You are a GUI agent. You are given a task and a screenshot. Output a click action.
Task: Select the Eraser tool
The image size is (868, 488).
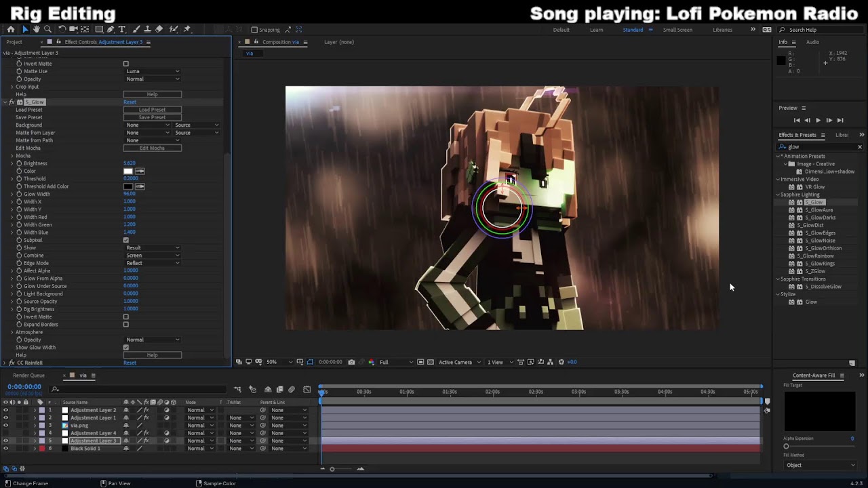click(159, 29)
